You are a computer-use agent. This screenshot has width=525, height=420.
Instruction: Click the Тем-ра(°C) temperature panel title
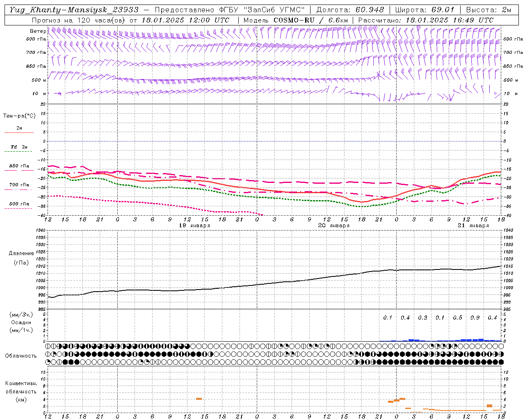pos(19,116)
